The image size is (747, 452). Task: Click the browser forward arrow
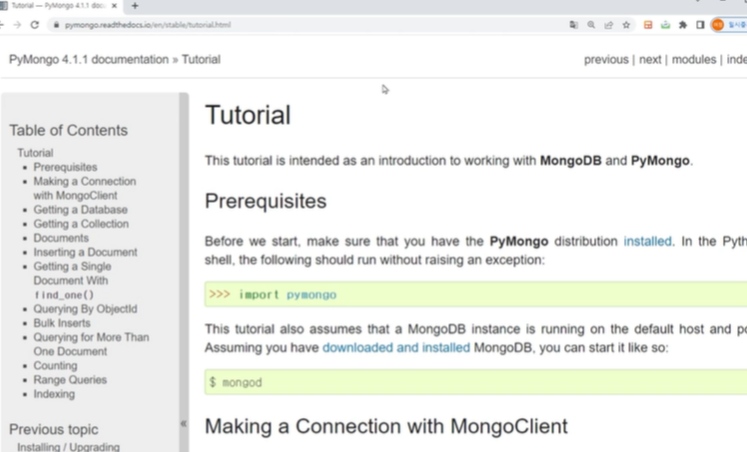tap(17, 25)
